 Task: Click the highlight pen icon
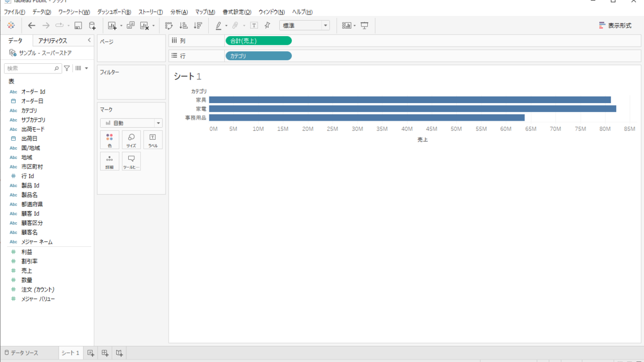(x=218, y=26)
